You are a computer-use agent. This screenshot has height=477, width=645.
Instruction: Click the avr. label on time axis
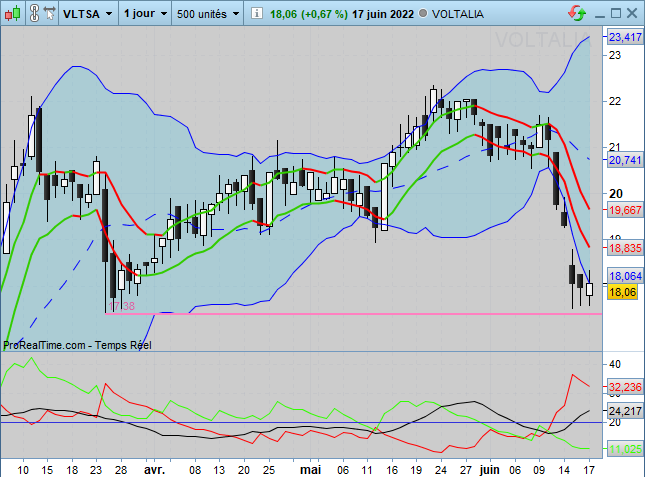point(154,470)
